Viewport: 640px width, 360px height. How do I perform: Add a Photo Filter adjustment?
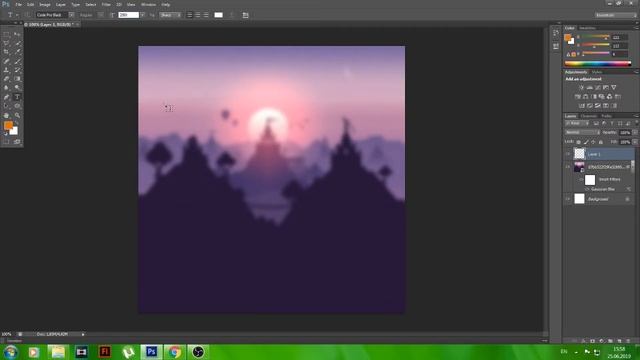pyautogui.click(x=602, y=97)
